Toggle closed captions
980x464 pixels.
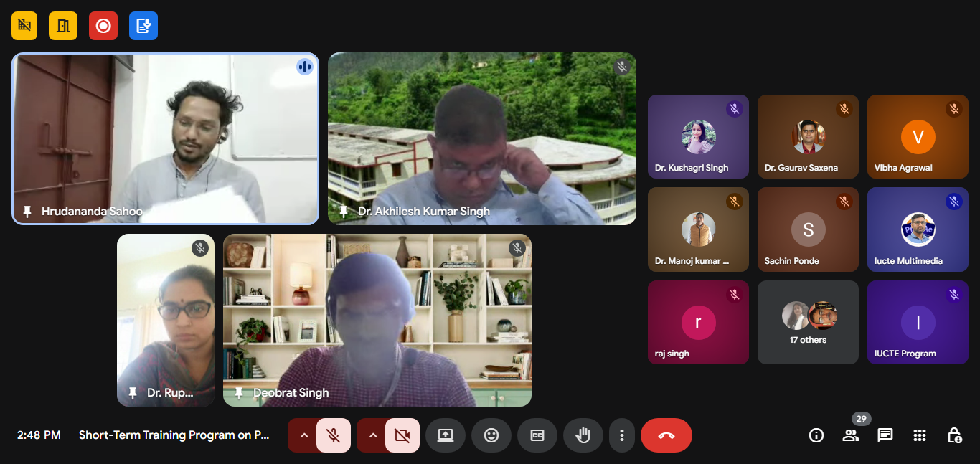coord(537,435)
